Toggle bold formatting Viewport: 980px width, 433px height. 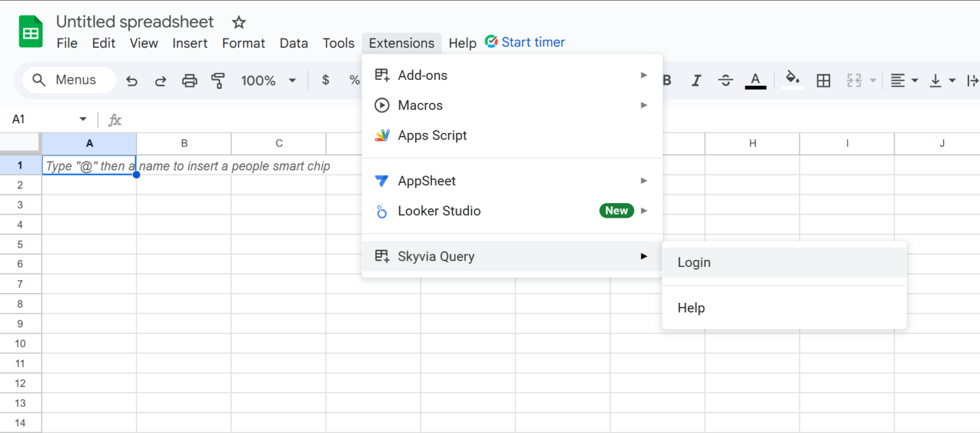[x=667, y=80]
